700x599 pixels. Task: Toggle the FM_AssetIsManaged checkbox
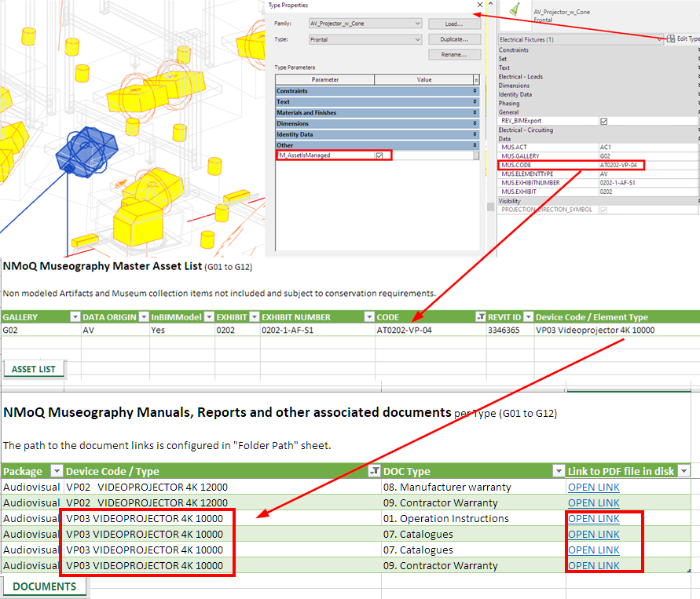pyautogui.click(x=379, y=155)
